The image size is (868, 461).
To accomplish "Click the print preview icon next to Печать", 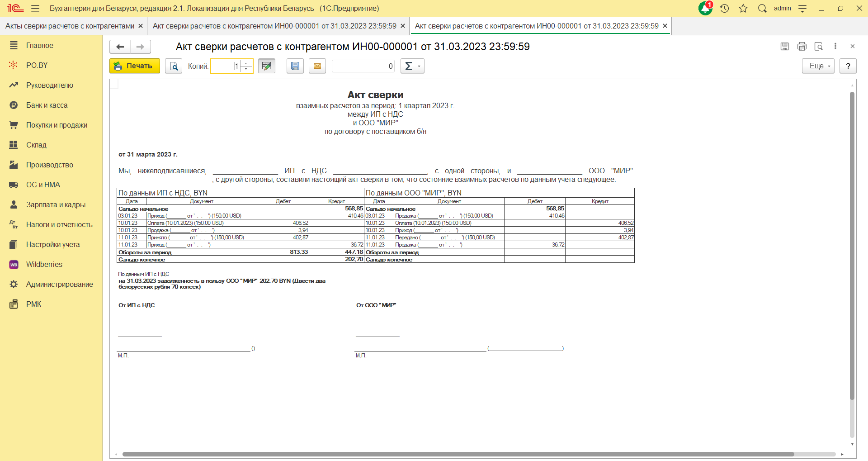I will 174,66.
